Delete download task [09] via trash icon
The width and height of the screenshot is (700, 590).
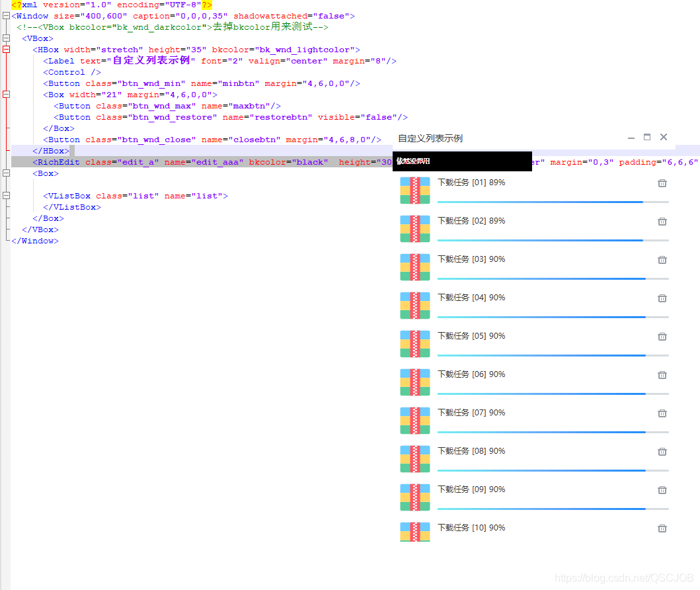click(x=662, y=490)
